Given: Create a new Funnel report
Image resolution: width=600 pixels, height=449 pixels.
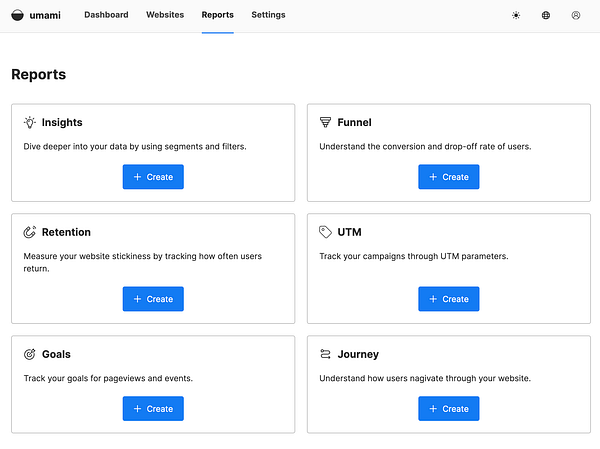Looking at the screenshot, I should click(x=448, y=177).
